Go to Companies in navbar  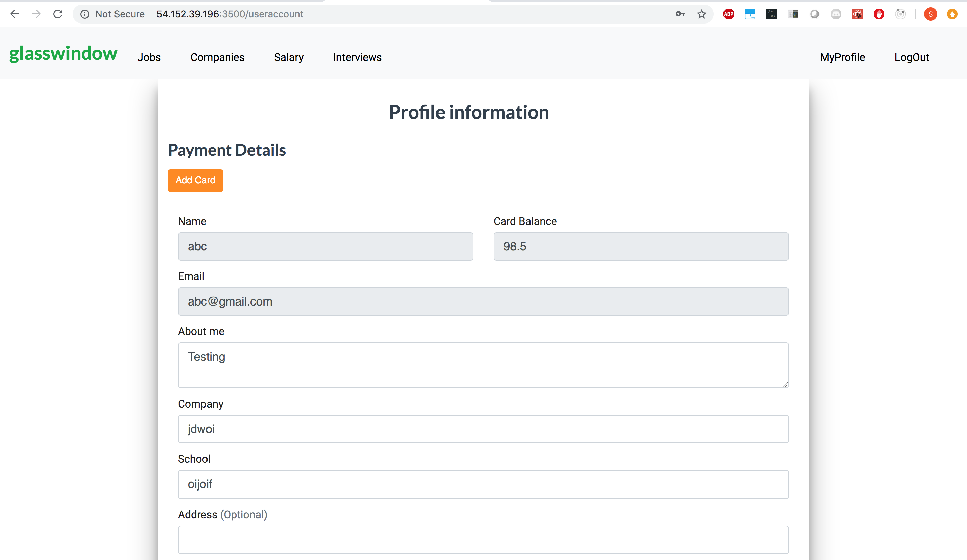[217, 57]
